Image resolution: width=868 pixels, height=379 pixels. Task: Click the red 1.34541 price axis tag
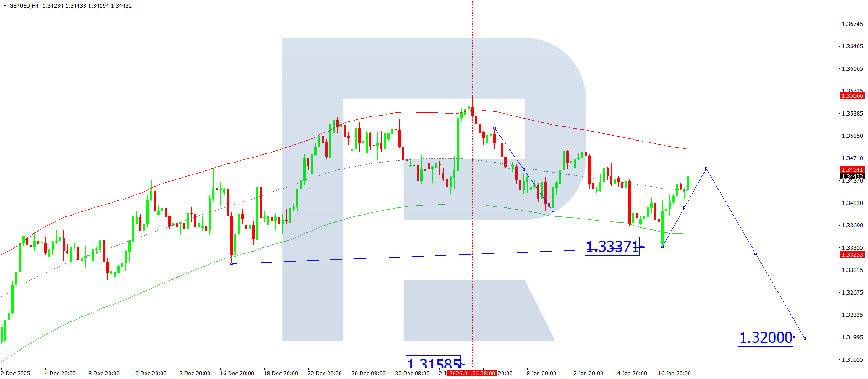tap(852, 170)
